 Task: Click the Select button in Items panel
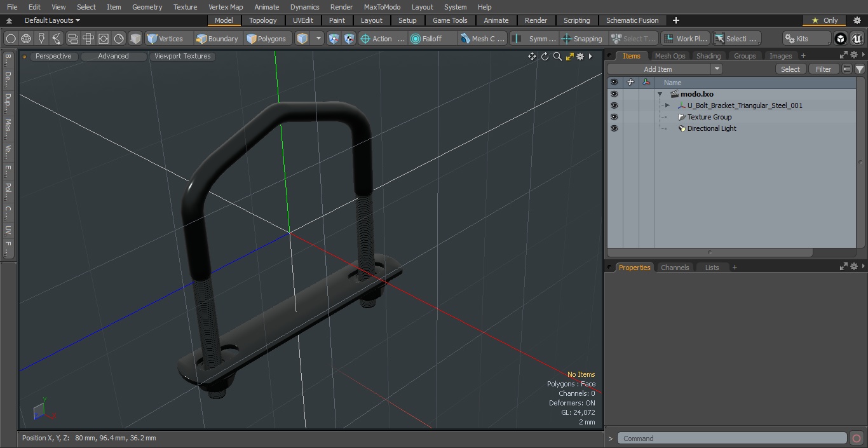click(x=790, y=69)
